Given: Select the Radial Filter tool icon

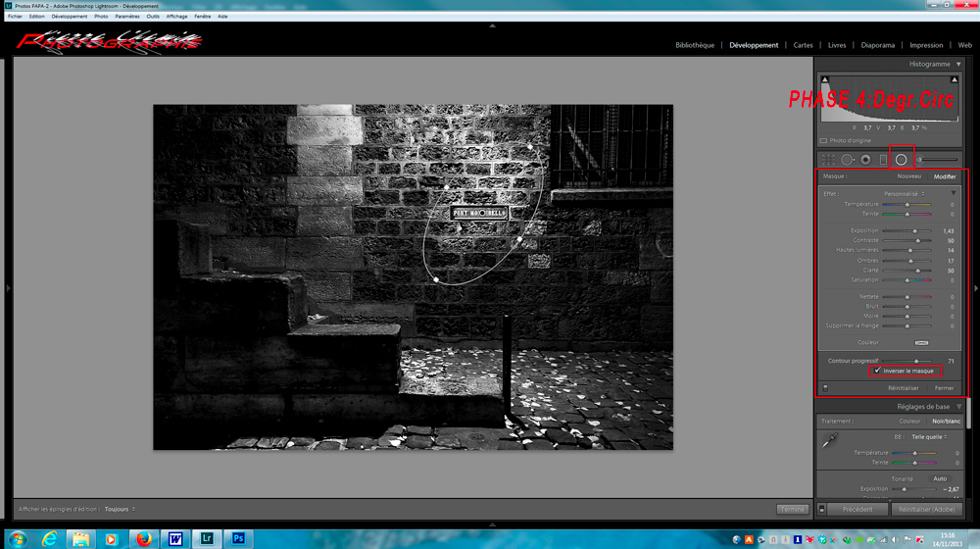Looking at the screenshot, I should click(901, 159).
